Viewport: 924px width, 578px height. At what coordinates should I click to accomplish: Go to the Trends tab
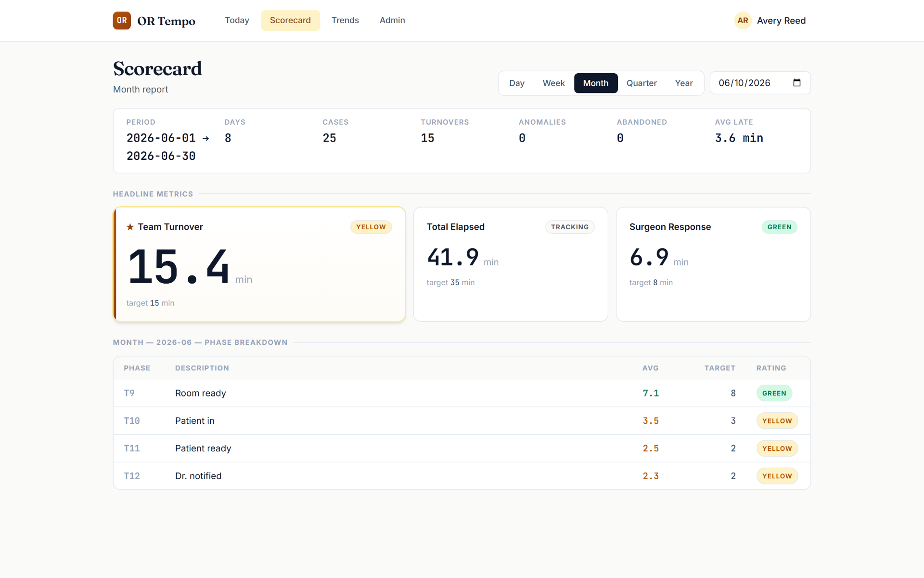click(x=345, y=20)
